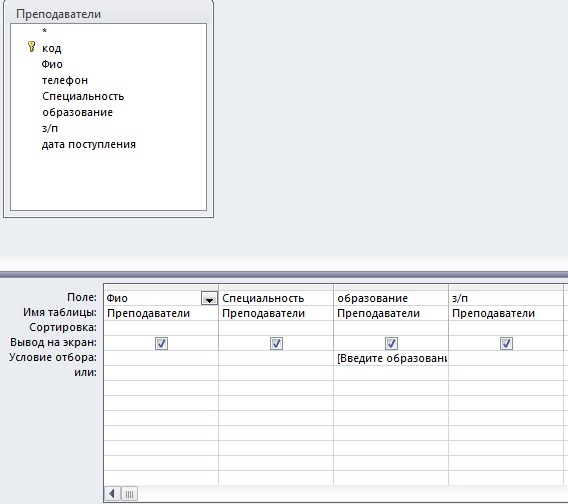Click the Специальность cell in Поле row
The image size is (568, 504).
276,298
